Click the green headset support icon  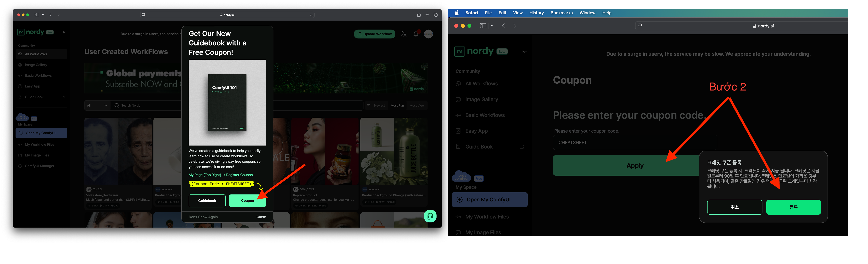click(430, 216)
